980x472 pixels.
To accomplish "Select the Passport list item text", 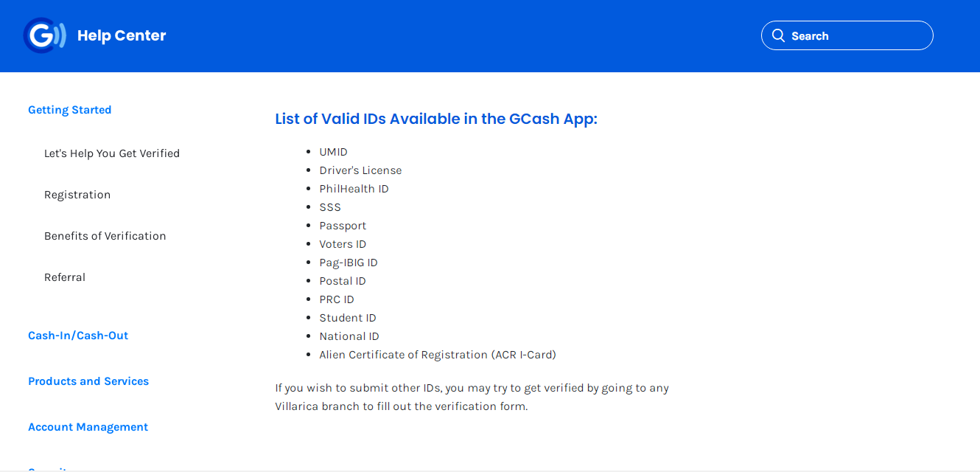I will coord(343,226).
